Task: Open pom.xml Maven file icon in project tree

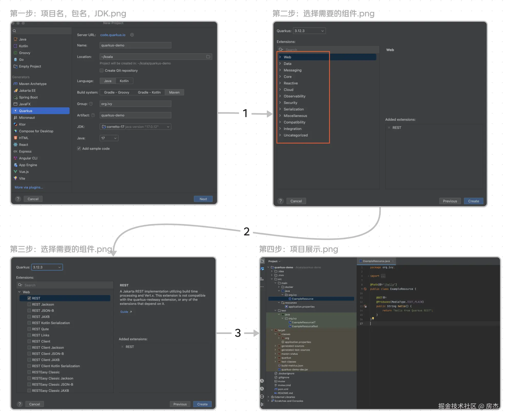Action: (276, 389)
